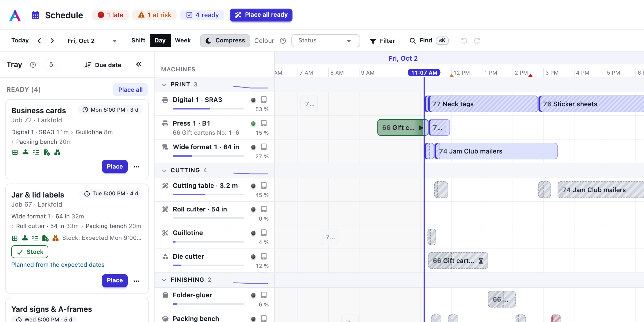The image size is (644, 322).
Task: Open the Filter panel
Action: coord(382,41)
